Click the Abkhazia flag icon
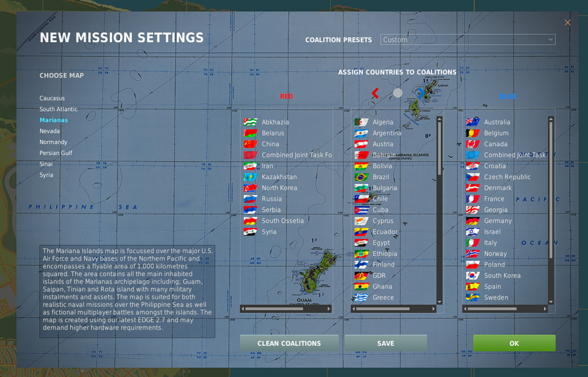The width and height of the screenshot is (588, 377). pos(250,122)
